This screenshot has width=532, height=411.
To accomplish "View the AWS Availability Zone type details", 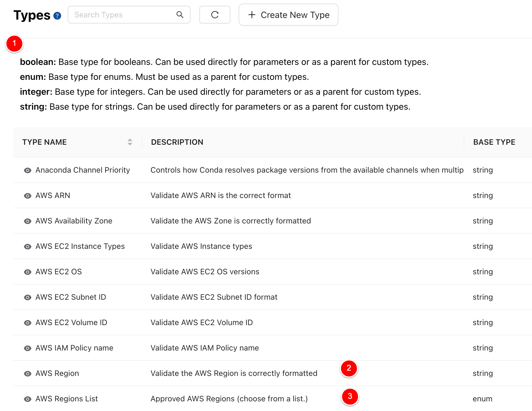I will tap(28, 221).
